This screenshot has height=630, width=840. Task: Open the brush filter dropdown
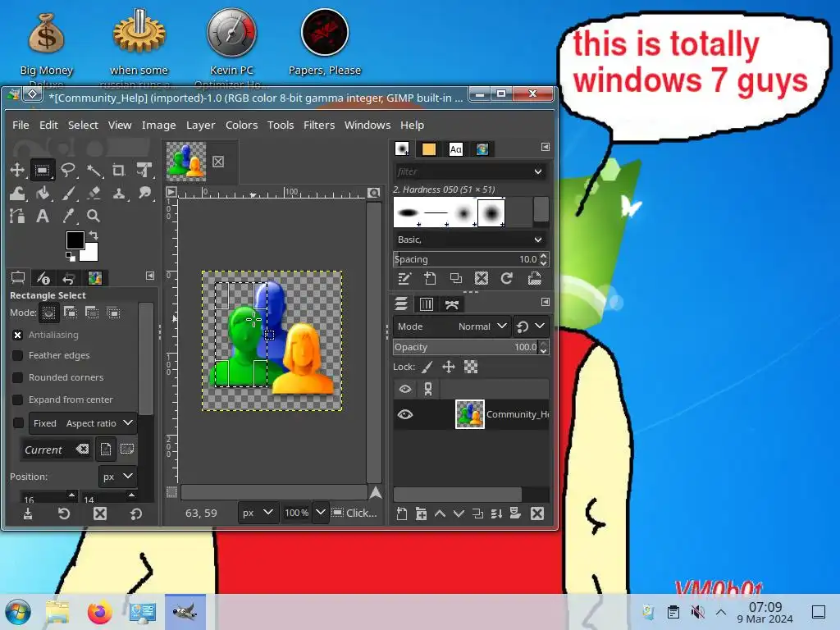pyautogui.click(x=538, y=171)
